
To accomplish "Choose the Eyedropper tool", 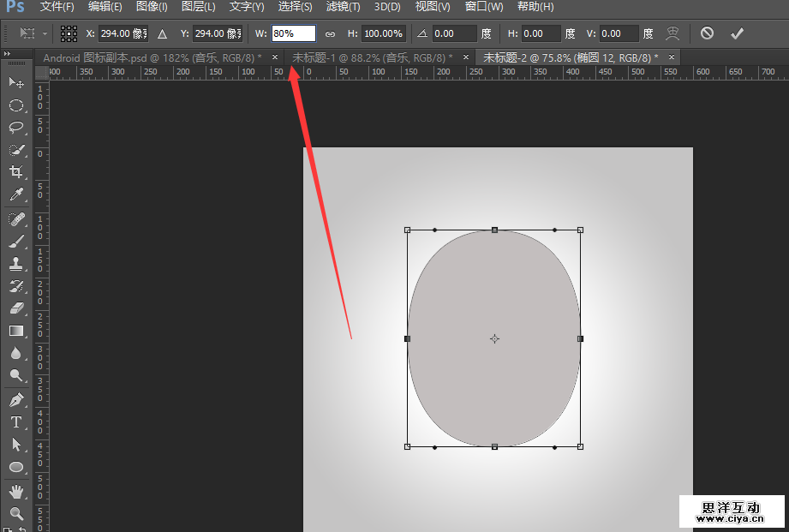I will [x=16, y=195].
